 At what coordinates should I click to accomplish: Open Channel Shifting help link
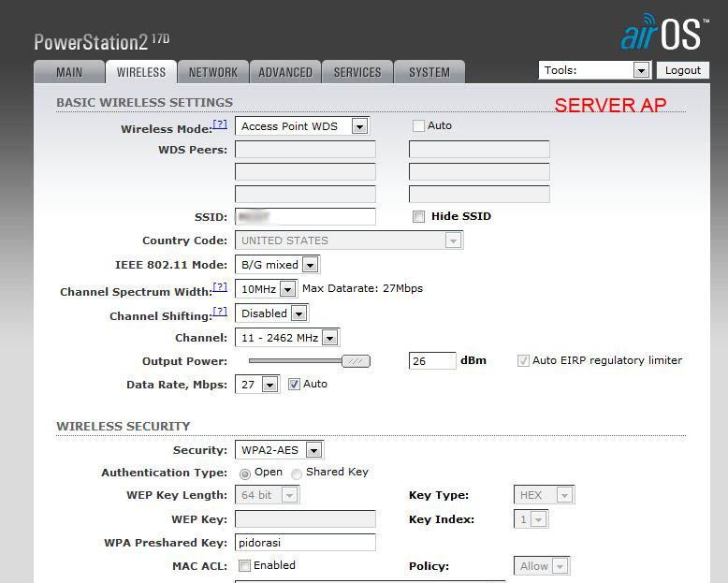pyautogui.click(x=220, y=311)
